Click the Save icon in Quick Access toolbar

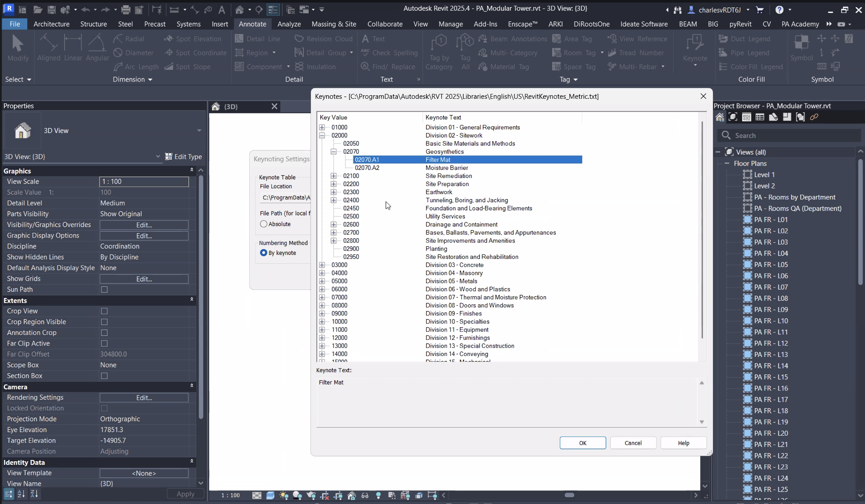pyautogui.click(x=52, y=10)
